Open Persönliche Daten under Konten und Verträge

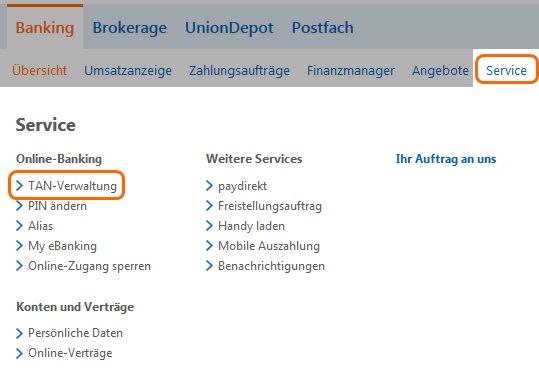click(x=75, y=333)
